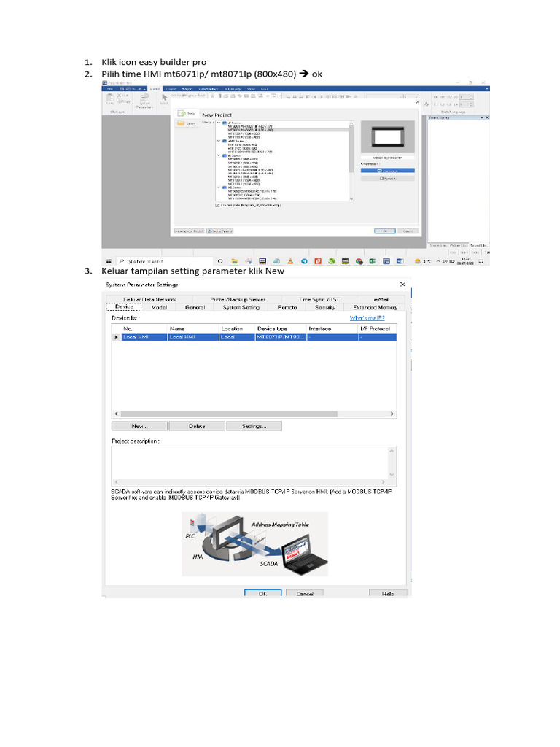Launch VLC cone icon on the taskbar

click(x=290, y=261)
